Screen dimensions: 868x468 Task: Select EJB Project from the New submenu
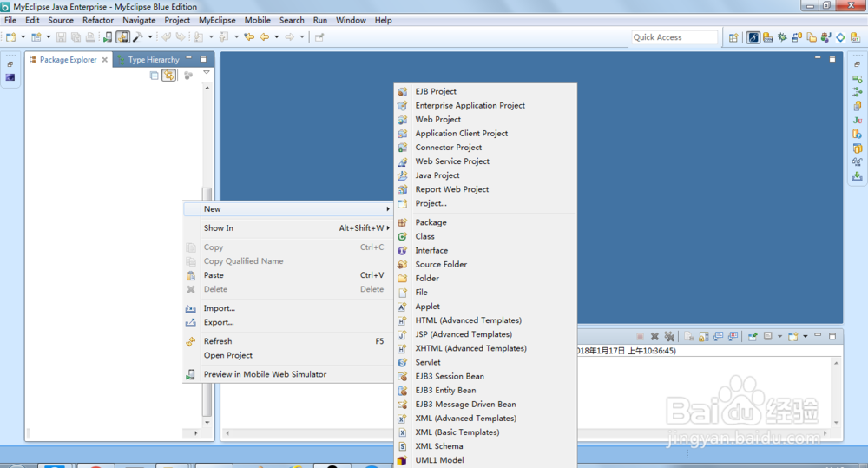(x=485, y=91)
